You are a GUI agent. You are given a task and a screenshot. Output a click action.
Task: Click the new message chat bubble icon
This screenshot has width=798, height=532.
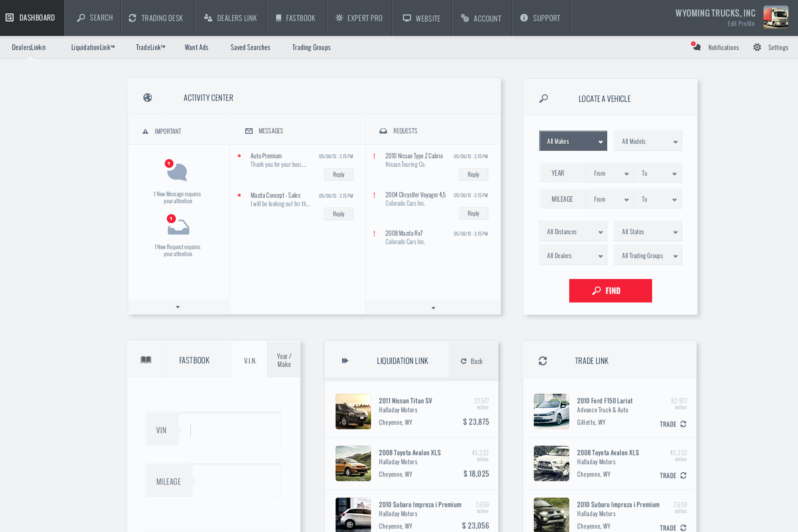pos(177,171)
